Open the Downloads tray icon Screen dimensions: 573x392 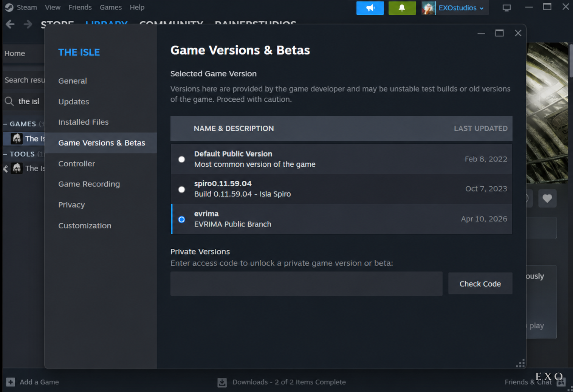click(x=222, y=382)
